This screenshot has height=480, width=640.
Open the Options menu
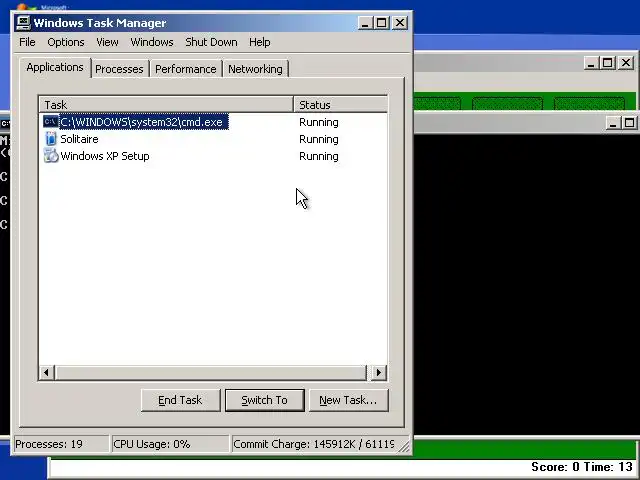(66, 42)
